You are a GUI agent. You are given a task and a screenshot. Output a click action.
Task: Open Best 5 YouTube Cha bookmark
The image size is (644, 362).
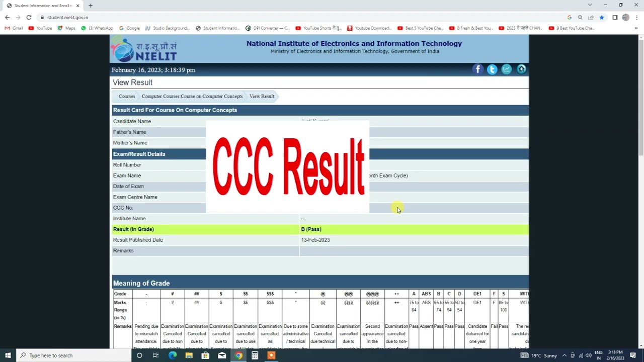421,28
